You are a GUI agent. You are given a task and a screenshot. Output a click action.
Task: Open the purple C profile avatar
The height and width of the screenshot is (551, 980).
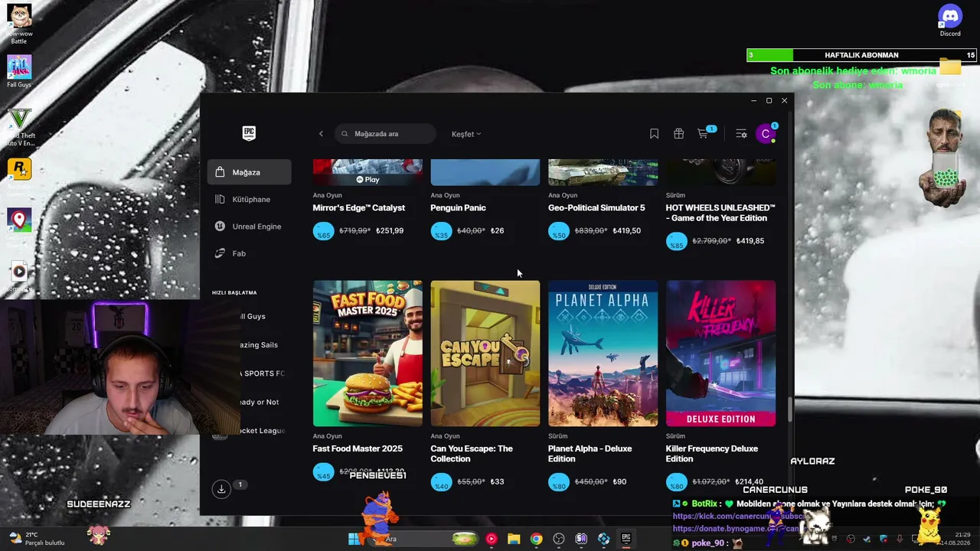pos(766,134)
